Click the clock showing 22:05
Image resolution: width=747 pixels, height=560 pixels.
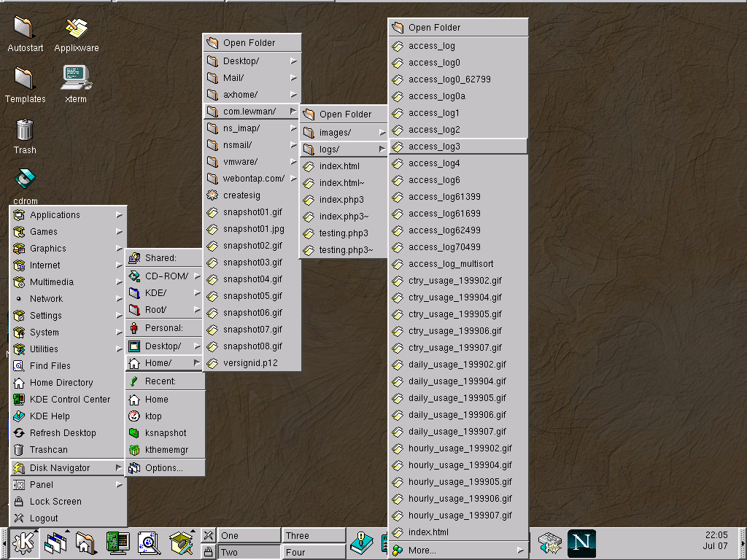click(x=716, y=540)
